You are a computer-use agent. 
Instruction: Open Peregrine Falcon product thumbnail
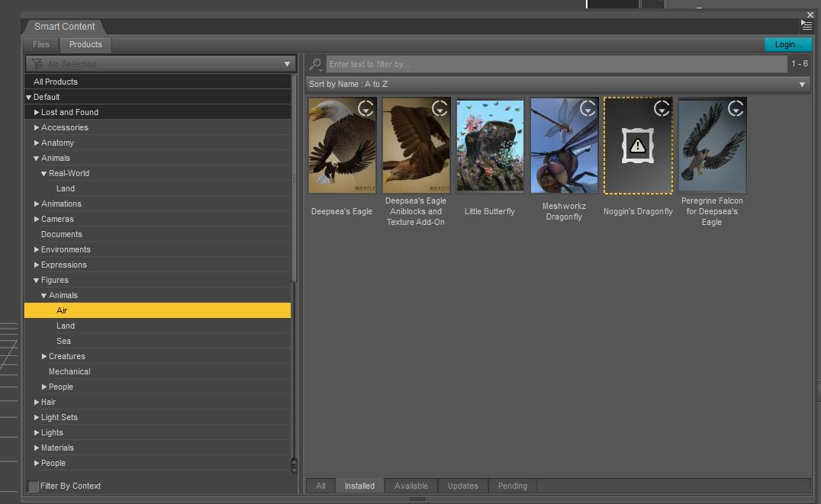[712, 146]
